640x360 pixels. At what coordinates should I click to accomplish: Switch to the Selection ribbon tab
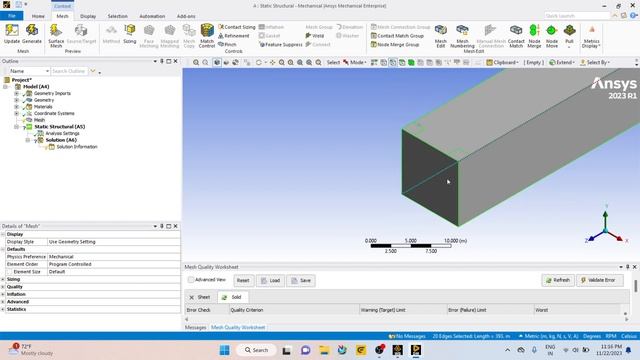click(x=118, y=16)
